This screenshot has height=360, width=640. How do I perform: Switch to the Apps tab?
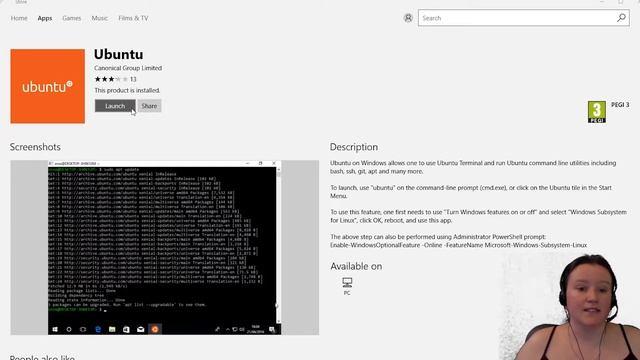(45, 18)
